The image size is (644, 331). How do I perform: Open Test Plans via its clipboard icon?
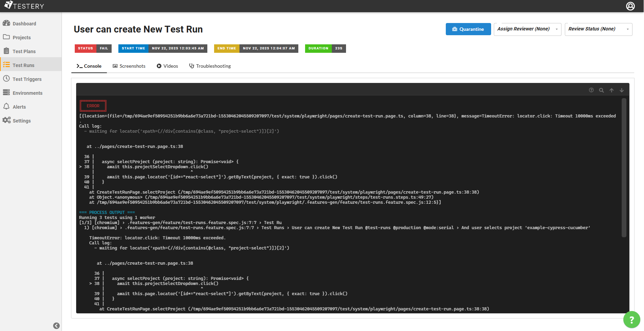7,51
